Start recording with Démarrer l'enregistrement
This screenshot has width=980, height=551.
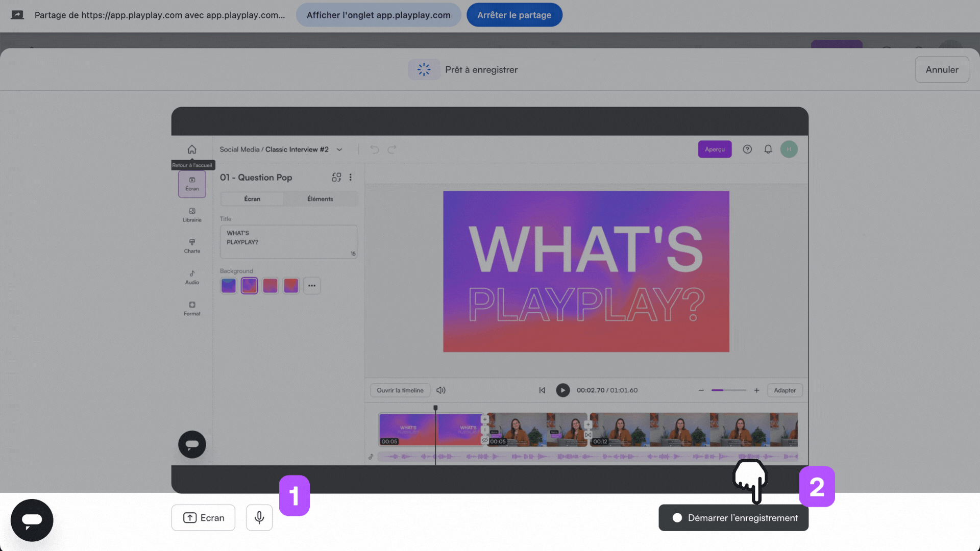(733, 517)
